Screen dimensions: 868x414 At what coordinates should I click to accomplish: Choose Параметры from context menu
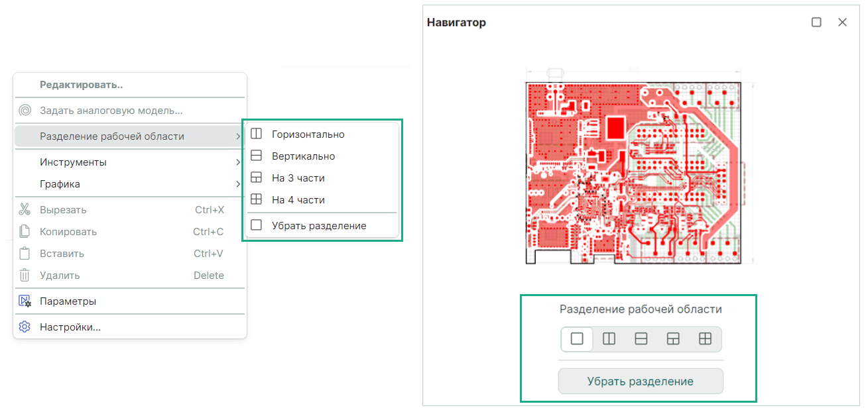click(x=68, y=301)
